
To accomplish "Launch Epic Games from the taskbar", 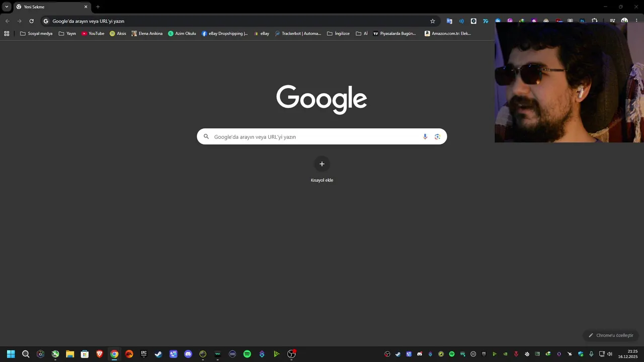I will click(x=144, y=354).
